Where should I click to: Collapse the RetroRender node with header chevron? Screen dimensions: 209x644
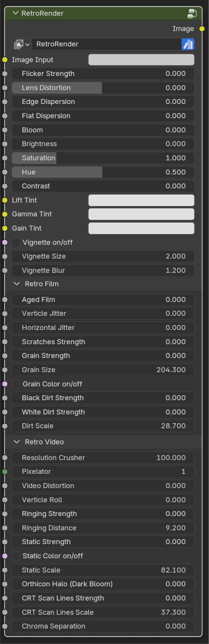(x=16, y=13)
